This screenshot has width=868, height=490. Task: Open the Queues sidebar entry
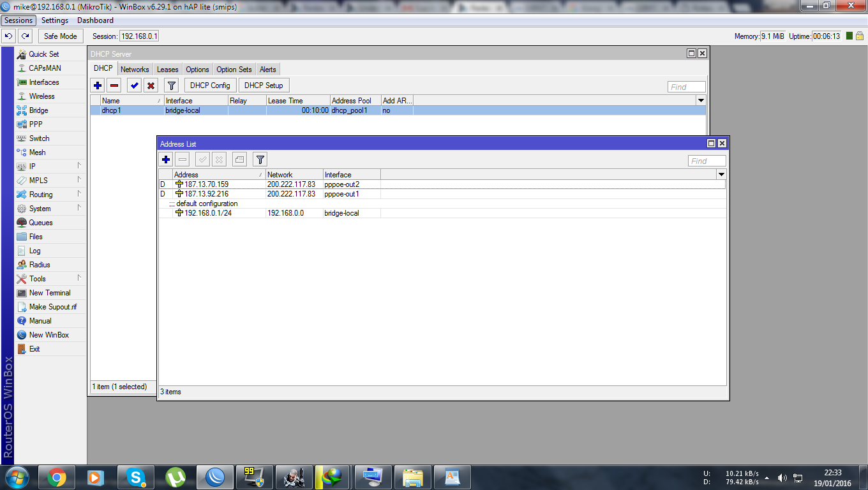click(x=41, y=223)
